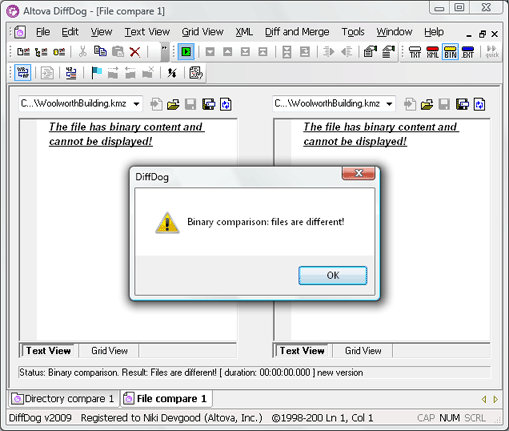This screenshot has height=431, width=509.
Task: Click the DiffDog document icon left of File menu
Action: (x=20, y=32)
